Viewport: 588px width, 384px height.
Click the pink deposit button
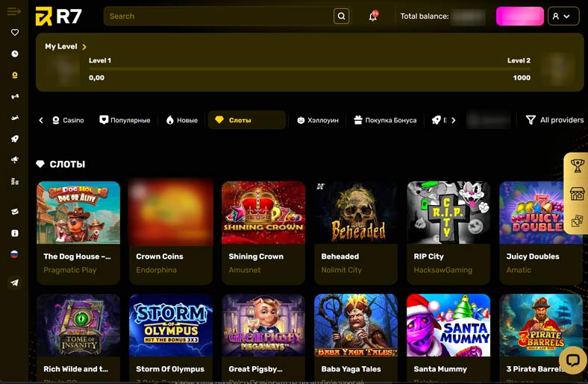click(x=519, y=16)
